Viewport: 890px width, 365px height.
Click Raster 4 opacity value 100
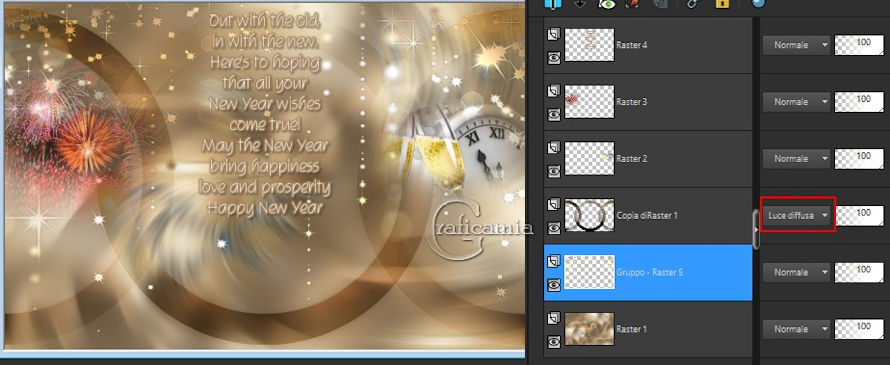(x=859, y=45)
